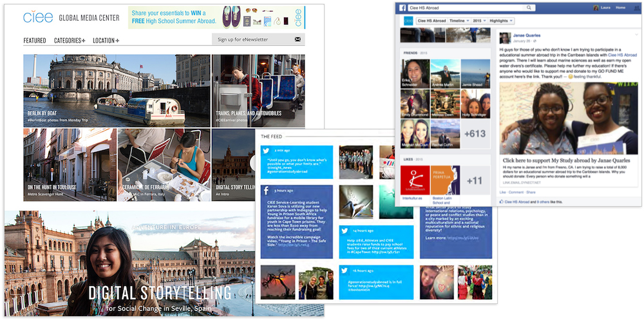The image size is (644, 322).
Task: Open the origami crane photo in the feed
Action: click(x=356, y=202)
